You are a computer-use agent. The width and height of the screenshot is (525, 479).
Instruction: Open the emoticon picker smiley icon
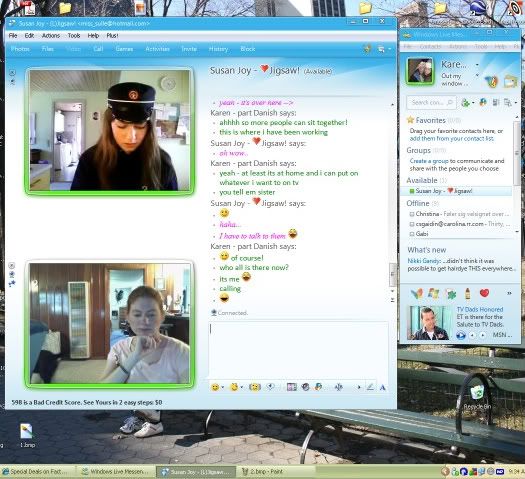(x=215, y=387)
